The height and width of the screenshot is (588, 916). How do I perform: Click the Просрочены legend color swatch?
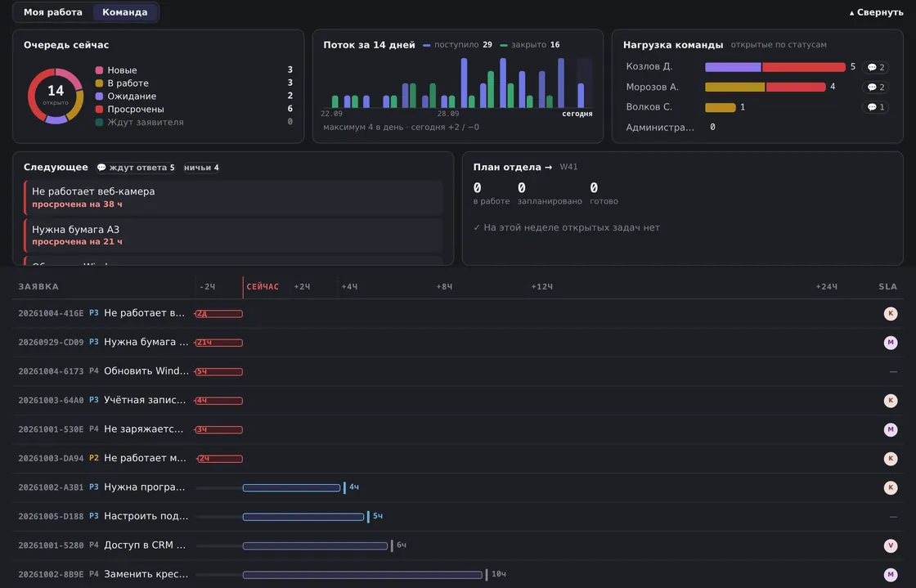[99, 110]
